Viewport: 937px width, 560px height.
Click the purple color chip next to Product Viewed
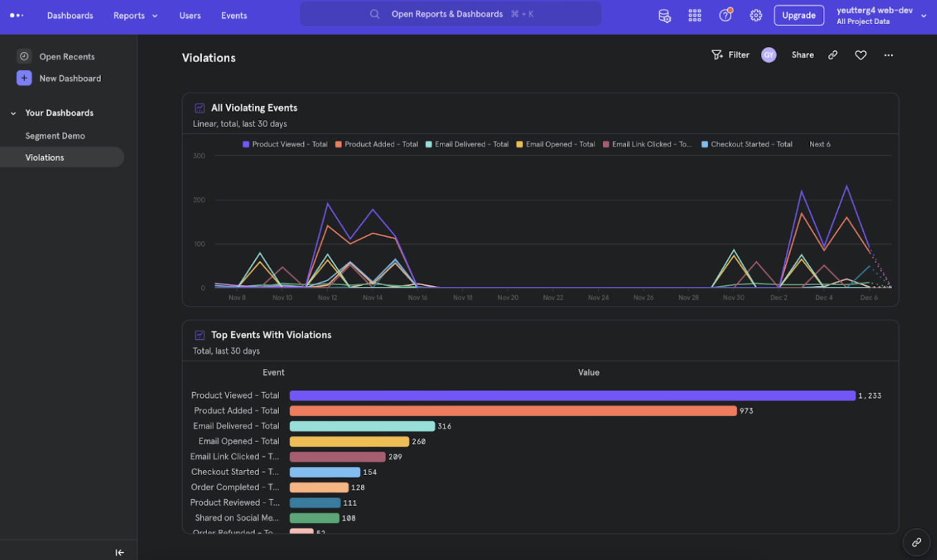247,144
